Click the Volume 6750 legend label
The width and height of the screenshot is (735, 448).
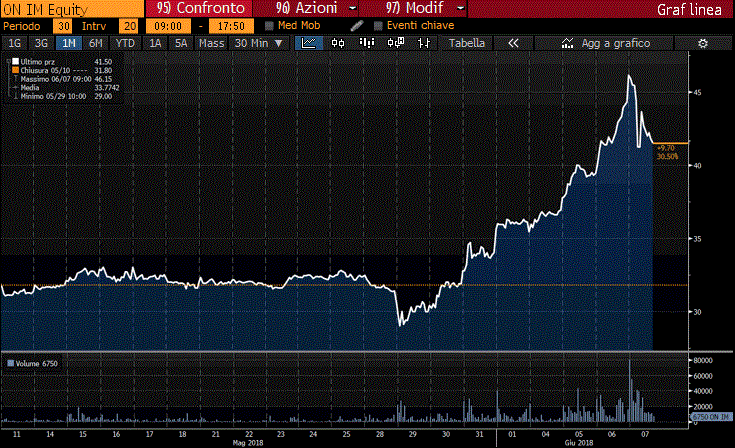[x=37, y=364]
